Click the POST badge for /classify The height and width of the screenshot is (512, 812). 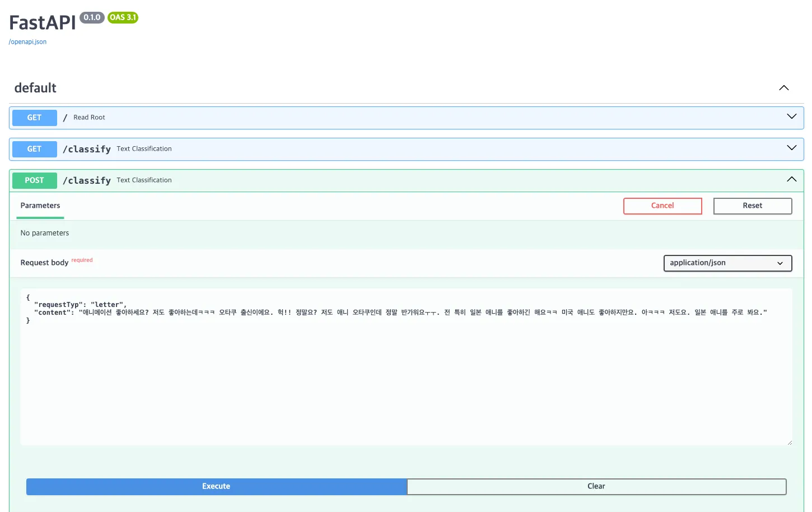click(x=35, y=180)
